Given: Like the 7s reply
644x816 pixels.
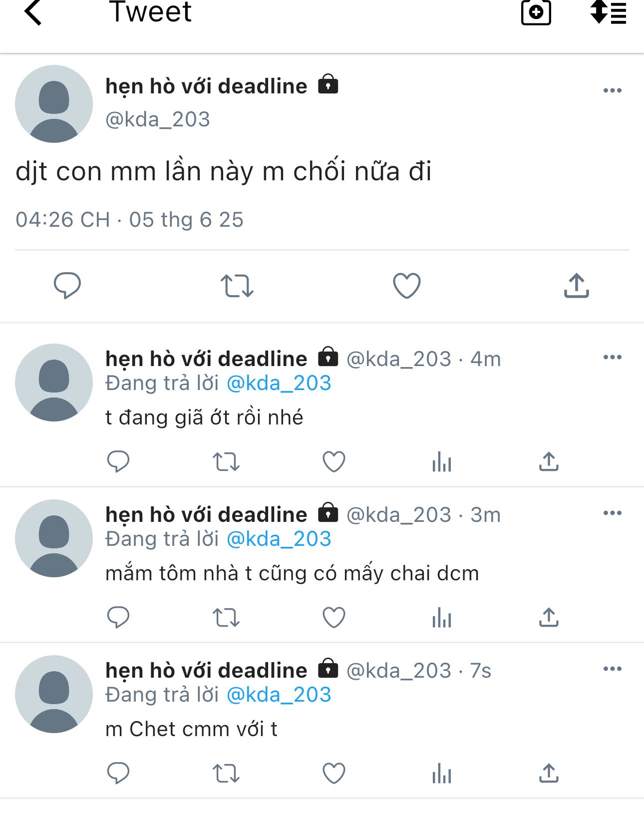Looking at the screenshot, I should [x=334, y=774].
